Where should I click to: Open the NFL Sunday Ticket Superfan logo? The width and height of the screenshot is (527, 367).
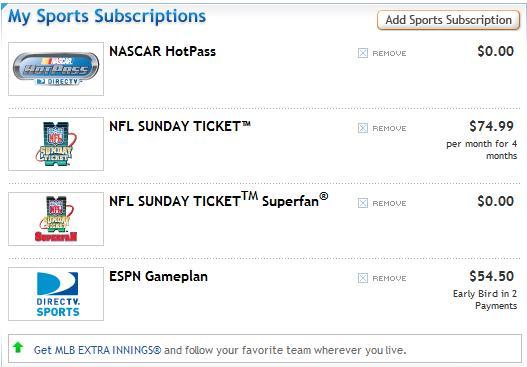pos(56,219)
